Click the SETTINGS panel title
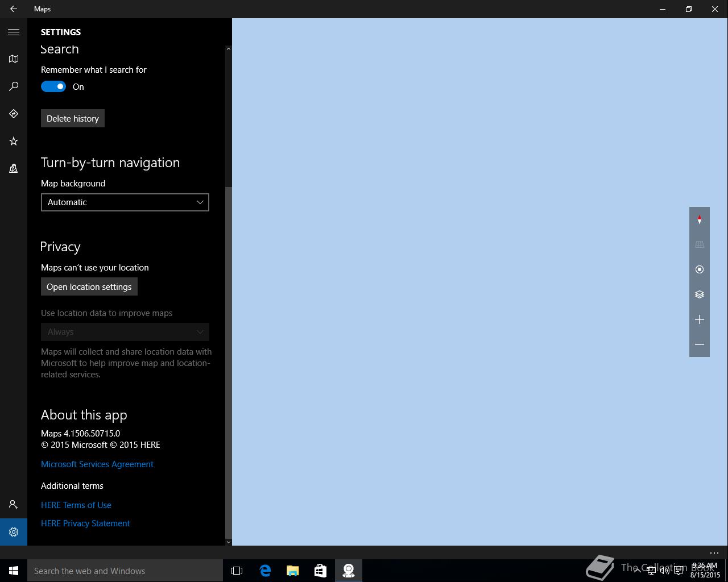 coord(61,32)
